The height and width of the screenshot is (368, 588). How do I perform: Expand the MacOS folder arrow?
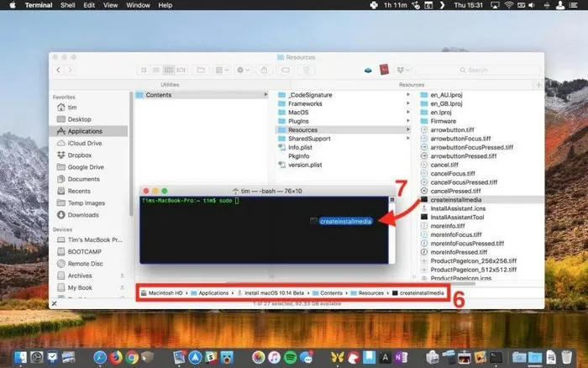click(407, 112)
